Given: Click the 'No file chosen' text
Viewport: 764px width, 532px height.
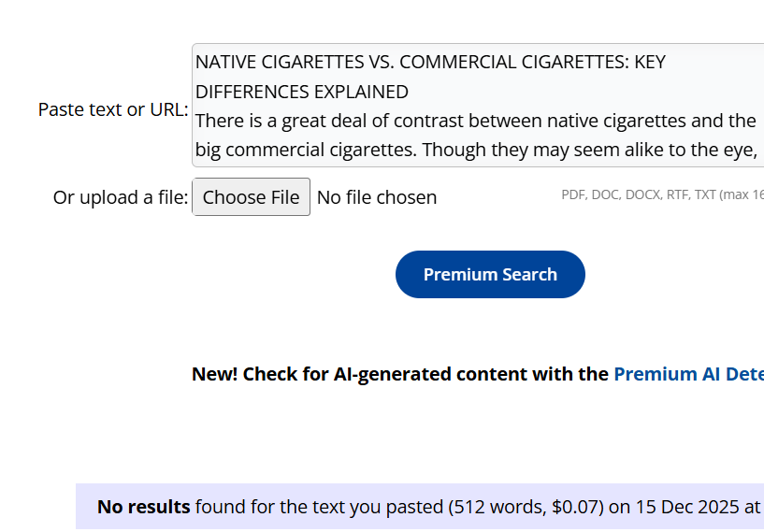Looking at the screenshot, I should point(377,197).
